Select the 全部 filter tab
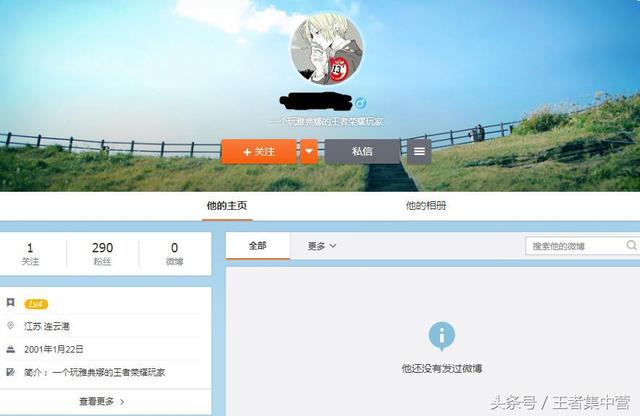Viewport: 640px width, 416px height. click(x=258, y=245)
